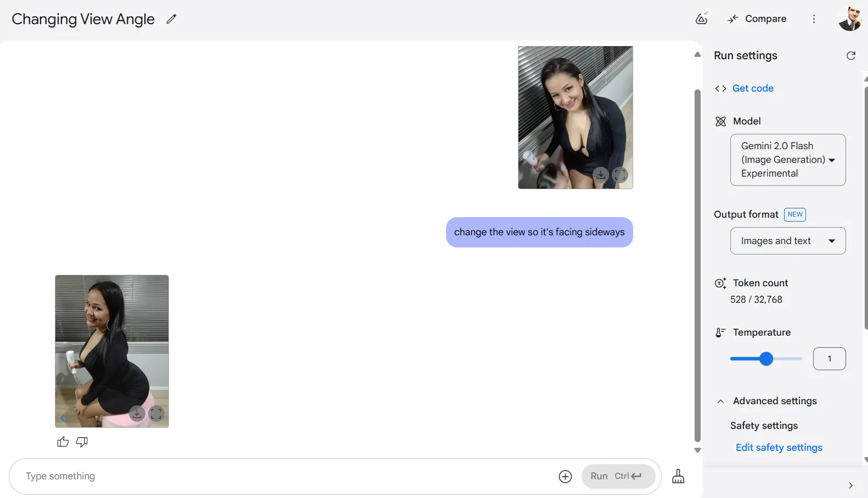Open the Model selection dropdown

click(787, 160)
